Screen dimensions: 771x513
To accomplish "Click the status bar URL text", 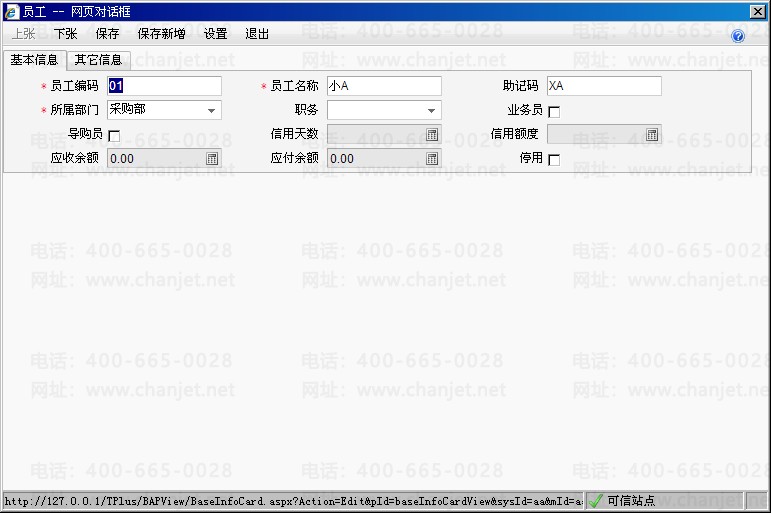I will [x=294, y=501].
